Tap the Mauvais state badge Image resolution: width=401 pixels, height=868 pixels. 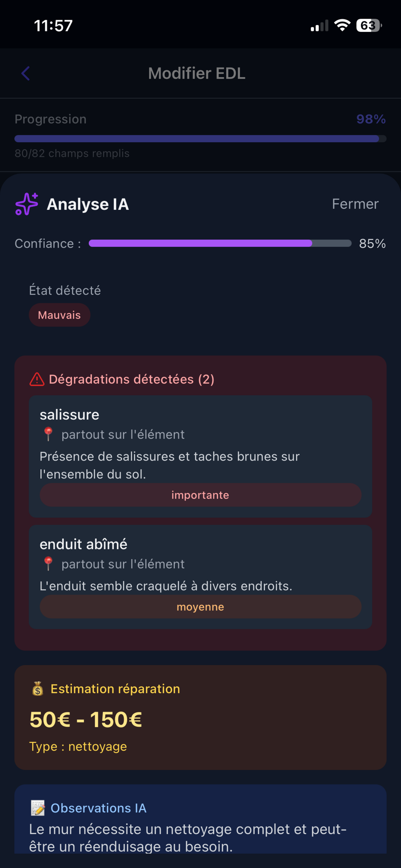click(x=59, y=315)
